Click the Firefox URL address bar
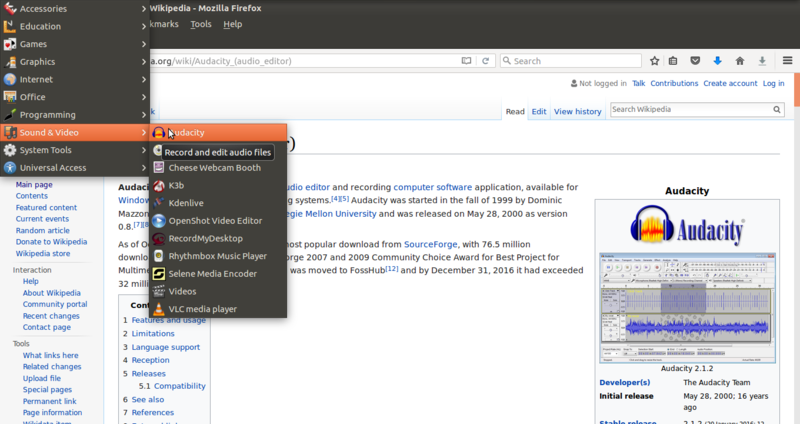The width and height of the screenshot is (800, 424). (x=306, y=61)
